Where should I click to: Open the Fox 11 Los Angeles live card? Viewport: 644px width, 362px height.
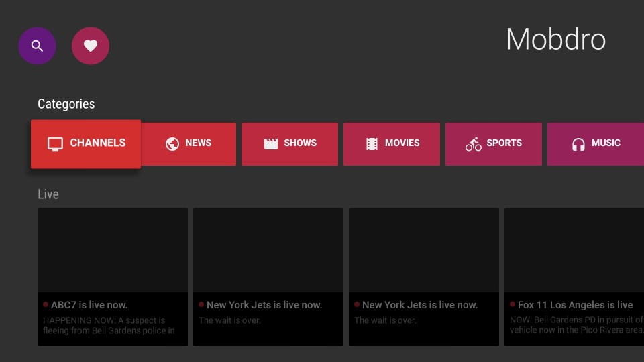point(574,277)
